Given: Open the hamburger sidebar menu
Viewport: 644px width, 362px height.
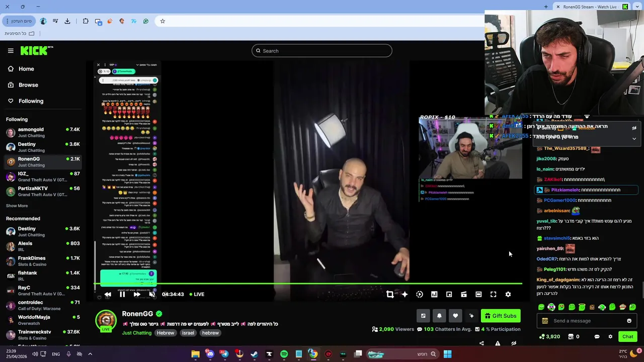Looking at the screenshot, I should 11,51.
